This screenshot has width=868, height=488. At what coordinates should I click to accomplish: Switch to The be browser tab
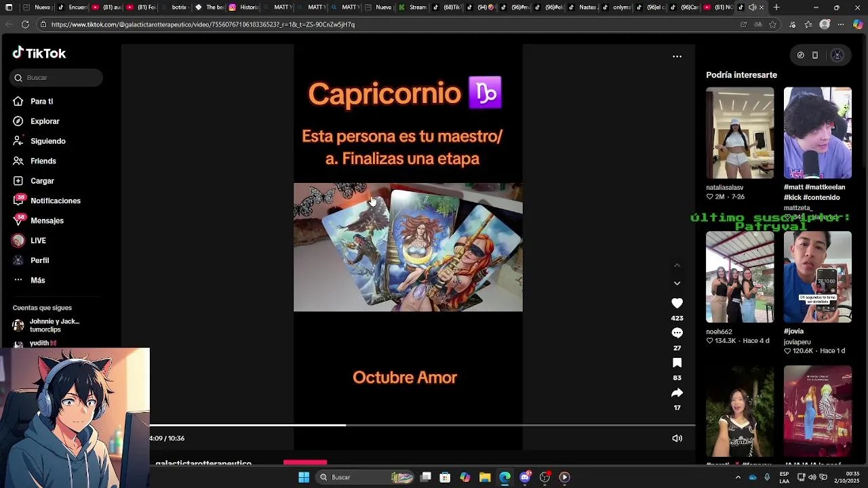209,7
